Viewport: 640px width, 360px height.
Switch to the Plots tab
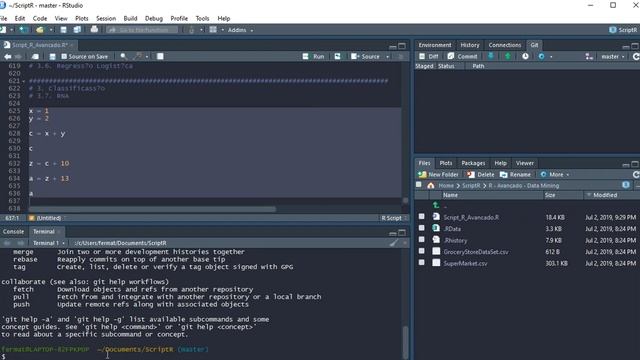446,163
